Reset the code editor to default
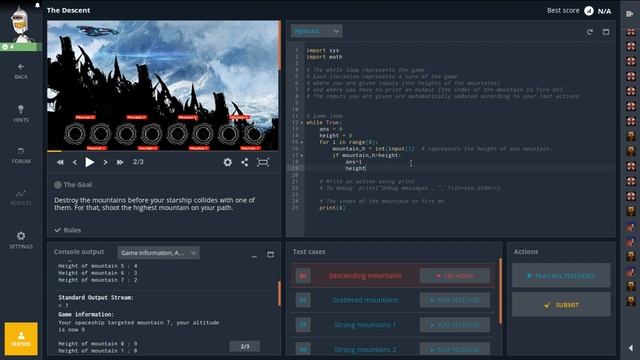Image resolution: width=640 pixels, height=360 pixels. (x=589, y=31)
